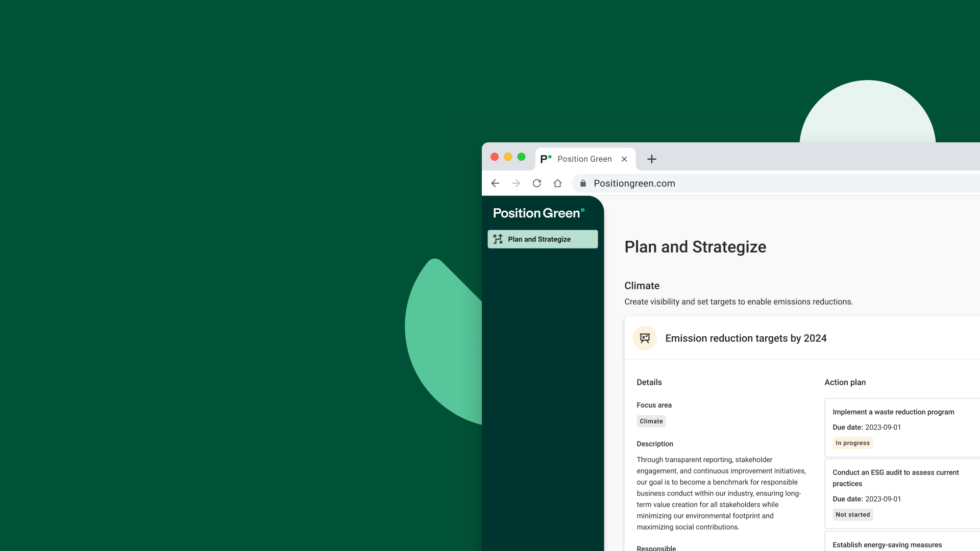Toggle the 'In progress' status badge
980x551 pixels.
pos(852,443)
